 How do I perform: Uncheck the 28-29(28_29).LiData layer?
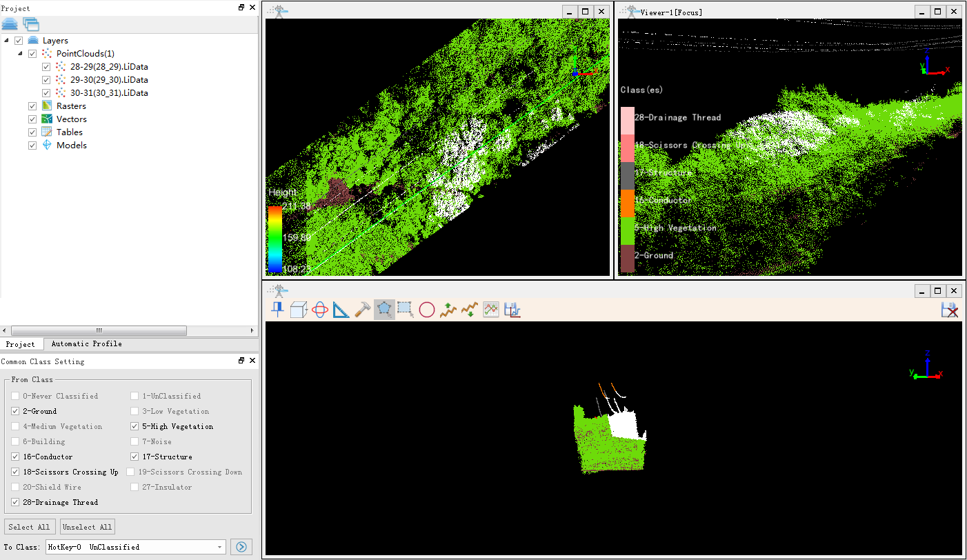[46, 67]
